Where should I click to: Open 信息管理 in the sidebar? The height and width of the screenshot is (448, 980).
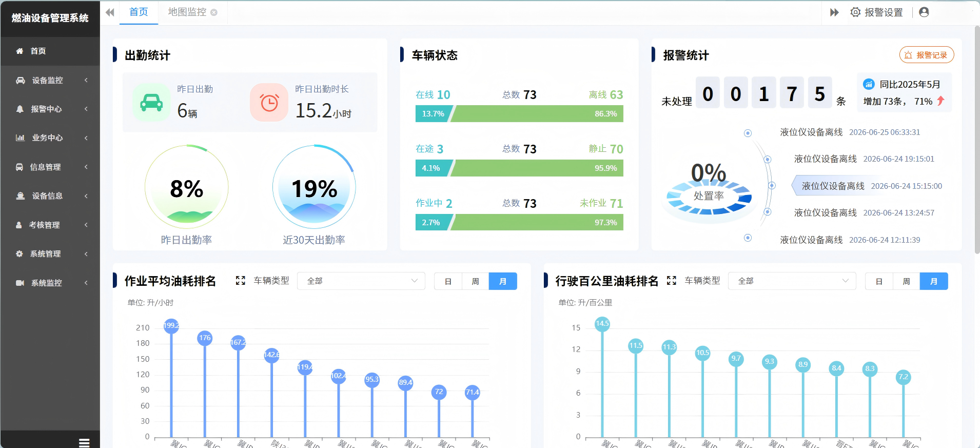pyautogui.click(x=50, y=167)
